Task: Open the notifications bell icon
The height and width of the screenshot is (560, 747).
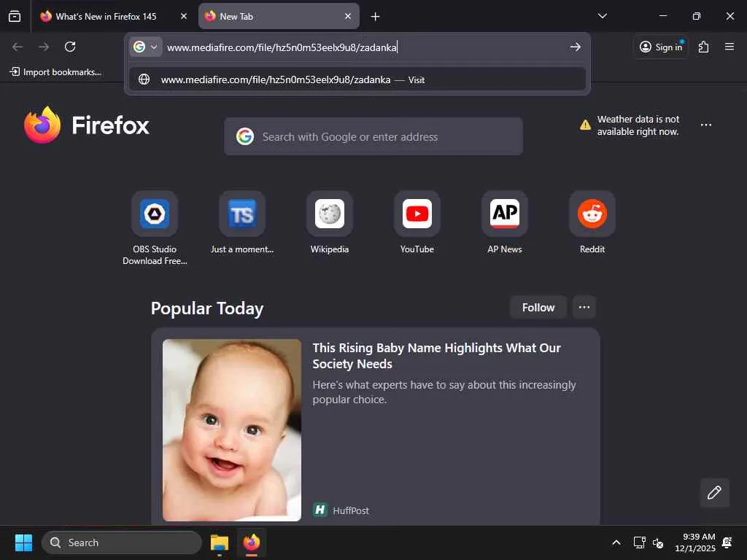Action: click(x=727, y=542)
